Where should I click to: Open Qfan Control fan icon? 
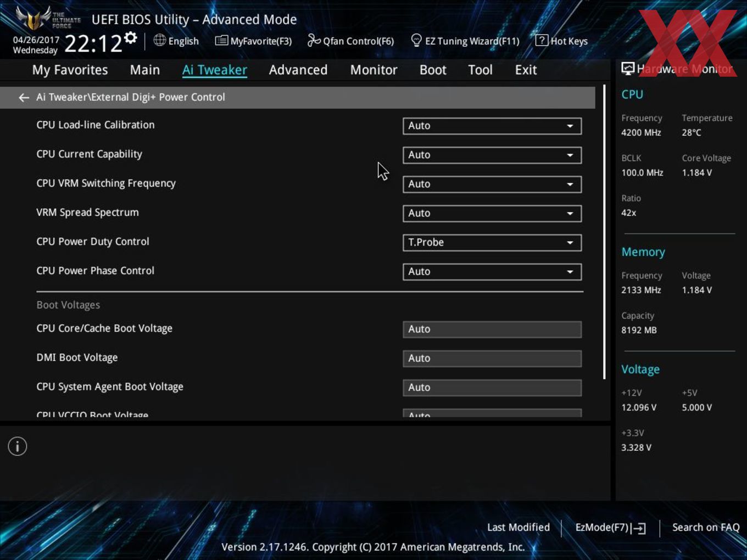tap(314, 40)
